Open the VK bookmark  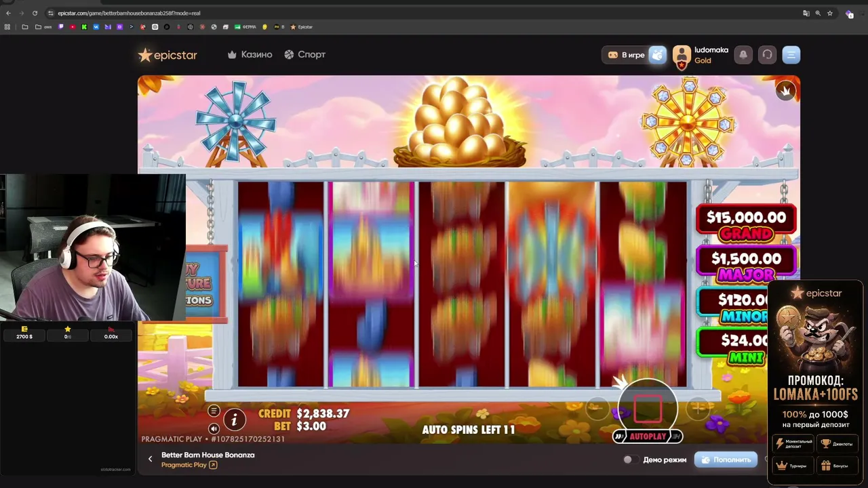click(96, 27)
